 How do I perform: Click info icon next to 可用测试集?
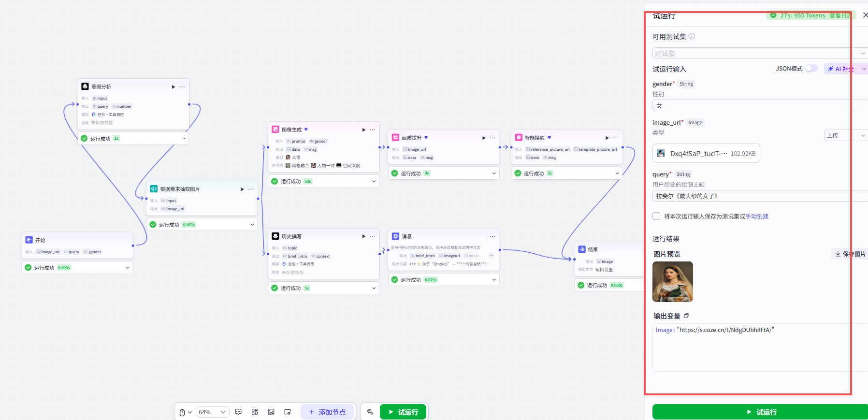coord(692,36)
